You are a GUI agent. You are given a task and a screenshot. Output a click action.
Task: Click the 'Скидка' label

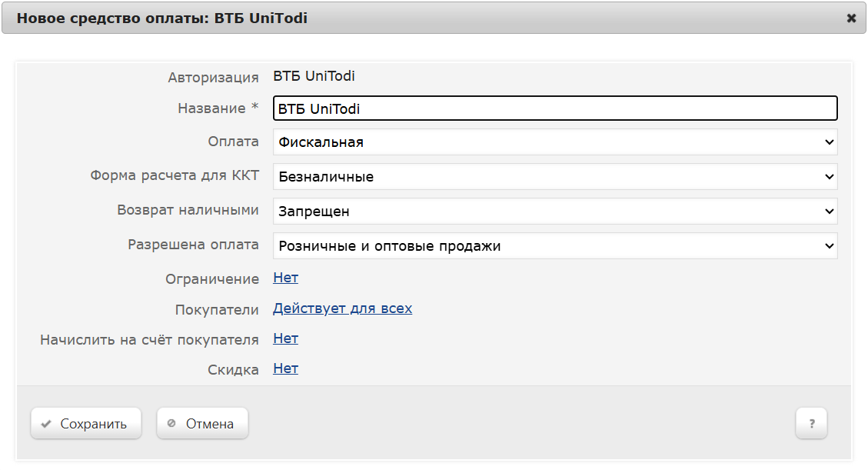[x=233, y=370]
